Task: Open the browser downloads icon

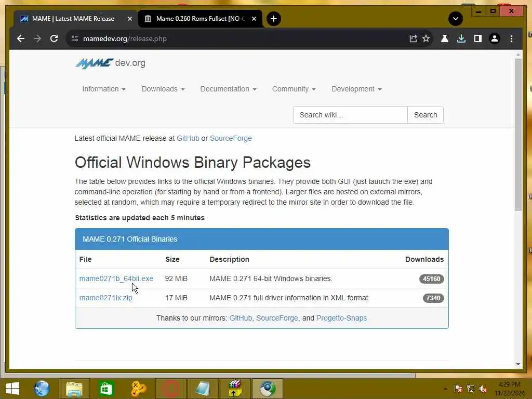Action: click(461, 38)
